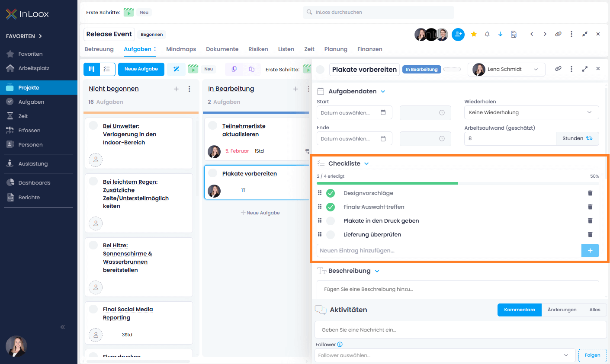Image resolution: width=610 pixels, height=364 pixels.
Task: Click the Folgen button
Action: 592,355
